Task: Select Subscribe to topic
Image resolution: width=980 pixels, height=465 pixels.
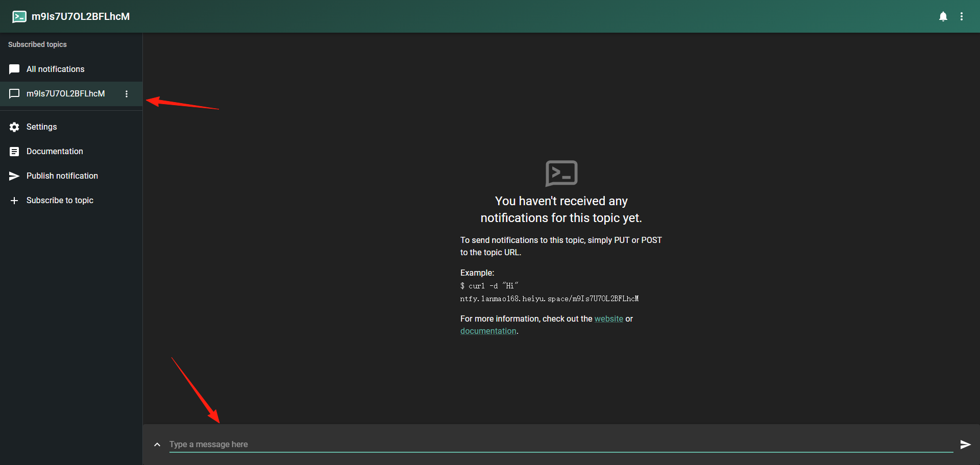Action: pyautogui.click(x=71, y=200)
